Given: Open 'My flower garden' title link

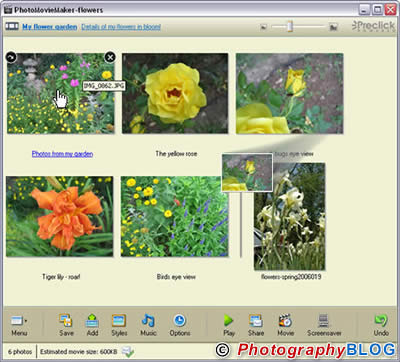Looking at the screenshot, I should 50,27.
